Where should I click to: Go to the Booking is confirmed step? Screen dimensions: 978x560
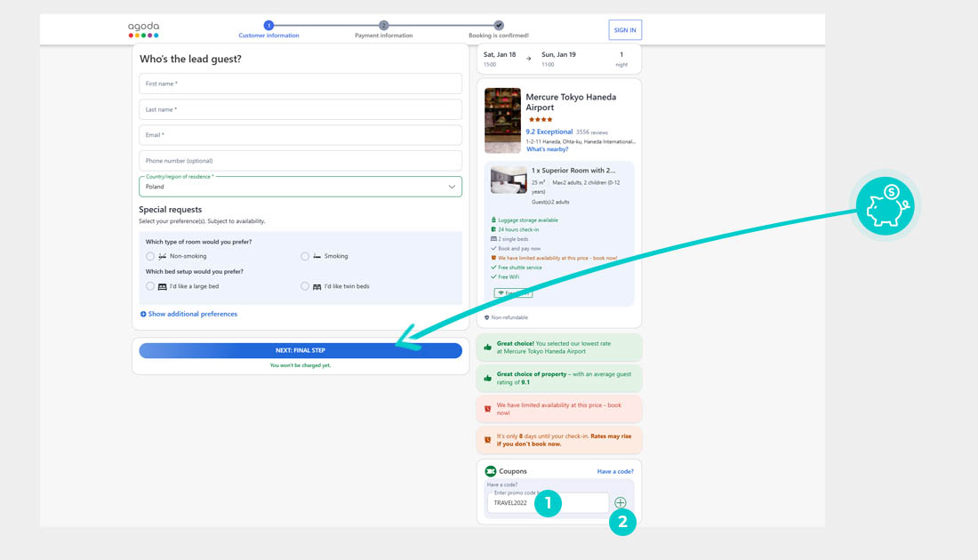[499, 36]
